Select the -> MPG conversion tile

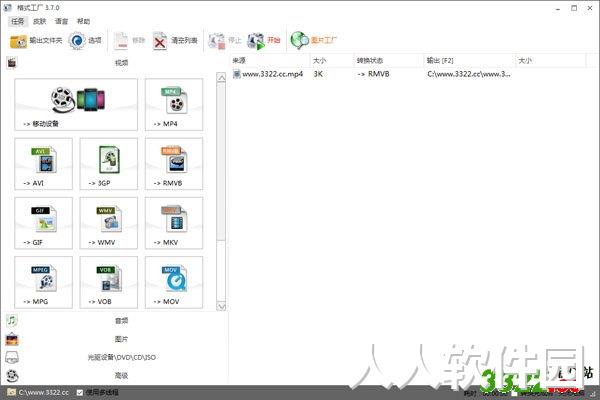click(43, 282)
